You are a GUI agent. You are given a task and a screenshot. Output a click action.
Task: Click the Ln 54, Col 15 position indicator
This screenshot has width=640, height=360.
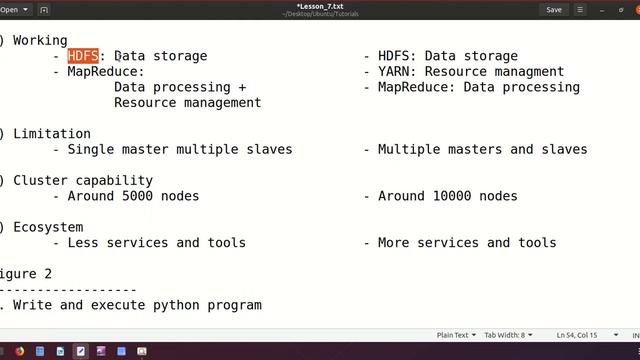(577, 335)
